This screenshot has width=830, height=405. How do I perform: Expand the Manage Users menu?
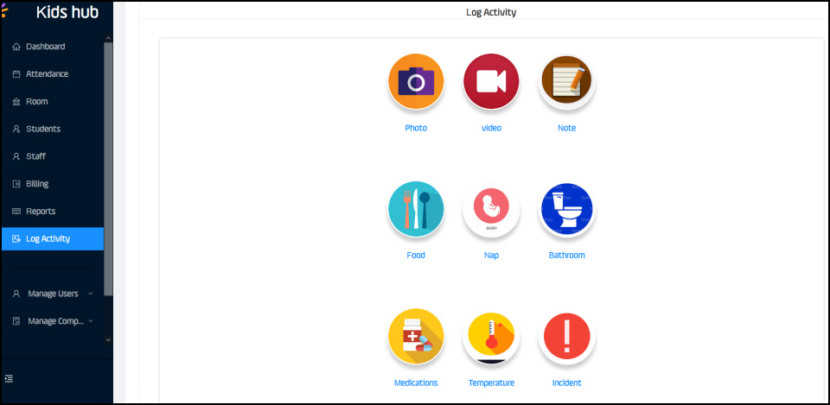[52, 293]
